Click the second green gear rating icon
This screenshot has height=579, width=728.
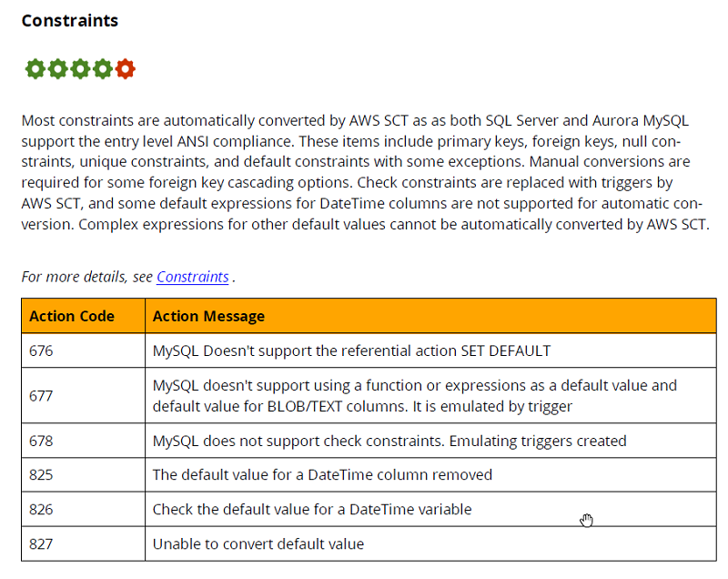57,68
